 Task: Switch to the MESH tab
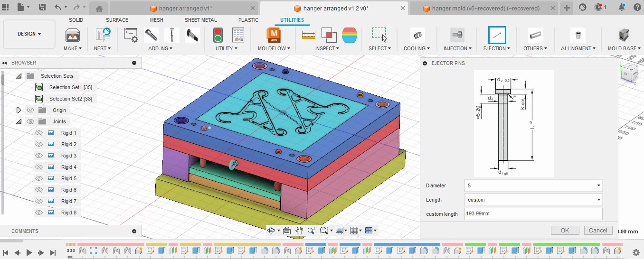click(x=157, y=20)
